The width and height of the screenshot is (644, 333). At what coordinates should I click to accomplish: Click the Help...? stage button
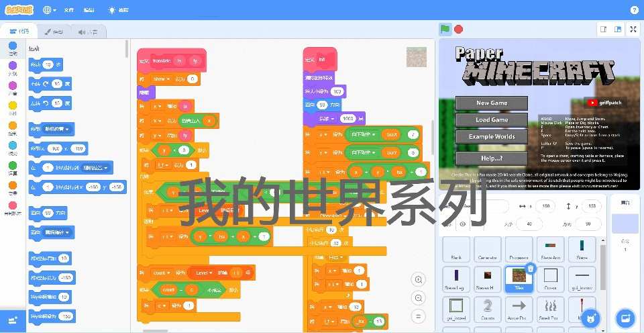click(x=492, y=158)
